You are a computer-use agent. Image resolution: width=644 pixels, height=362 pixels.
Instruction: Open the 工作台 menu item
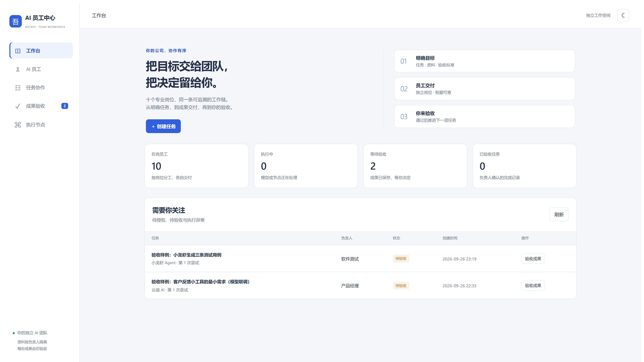coord(41,50)
